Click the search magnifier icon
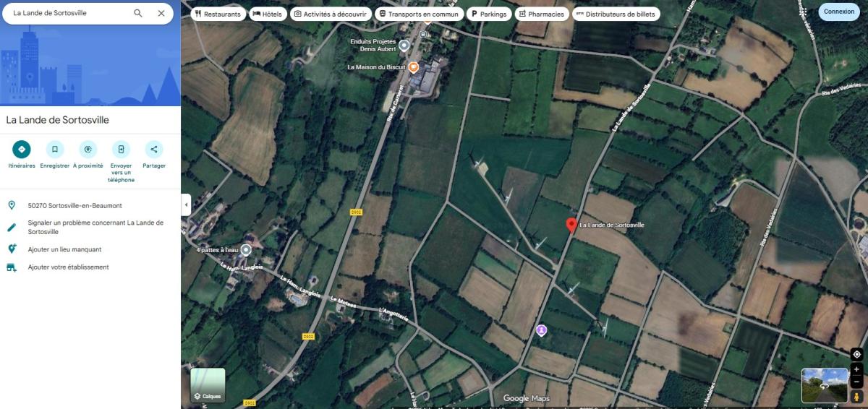This screenshot has height=409, width=868. coord(138,13)
